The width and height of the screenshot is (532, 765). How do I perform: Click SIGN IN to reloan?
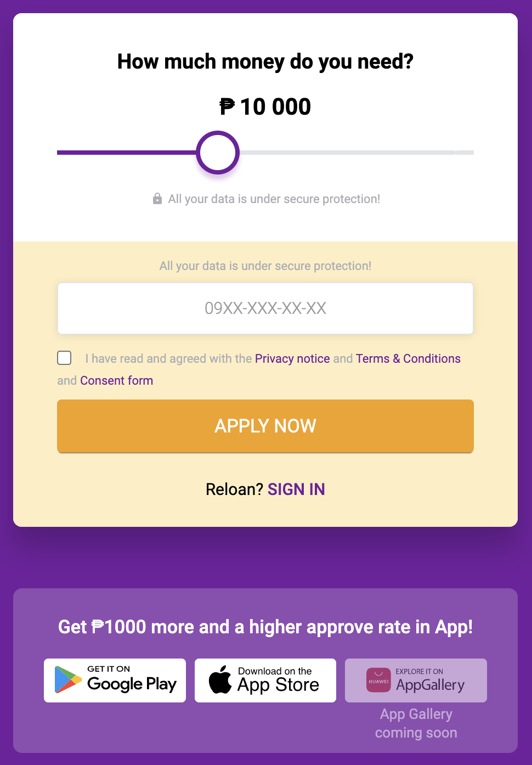(x=296, y=489)
